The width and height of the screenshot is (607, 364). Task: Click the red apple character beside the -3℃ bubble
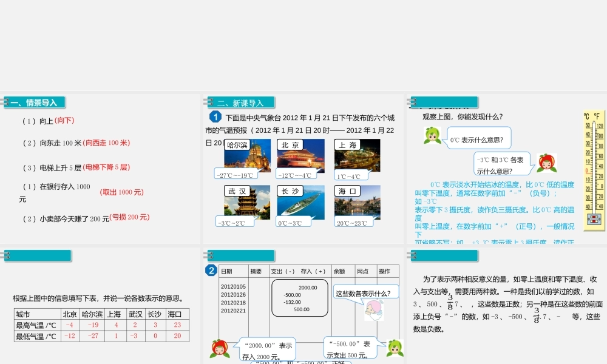[x=546, y=163]
